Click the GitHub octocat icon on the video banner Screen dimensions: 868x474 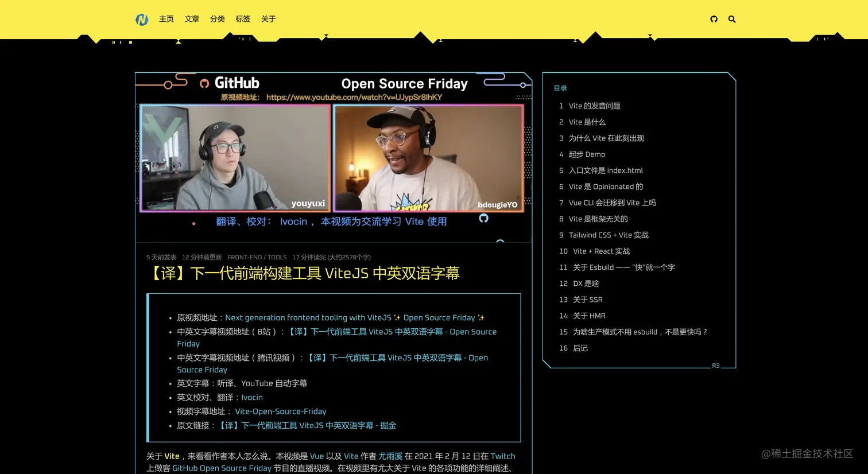click(483, 219)
